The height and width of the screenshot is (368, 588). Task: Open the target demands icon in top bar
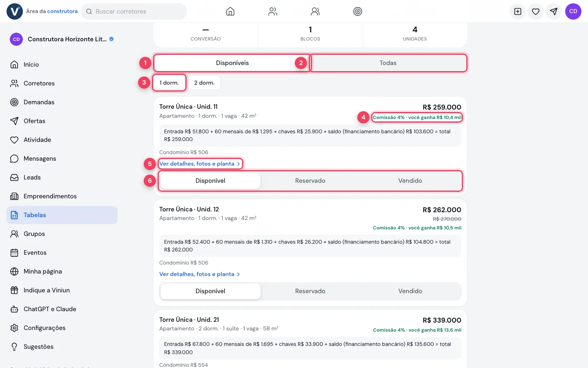[x=358, y=11]
